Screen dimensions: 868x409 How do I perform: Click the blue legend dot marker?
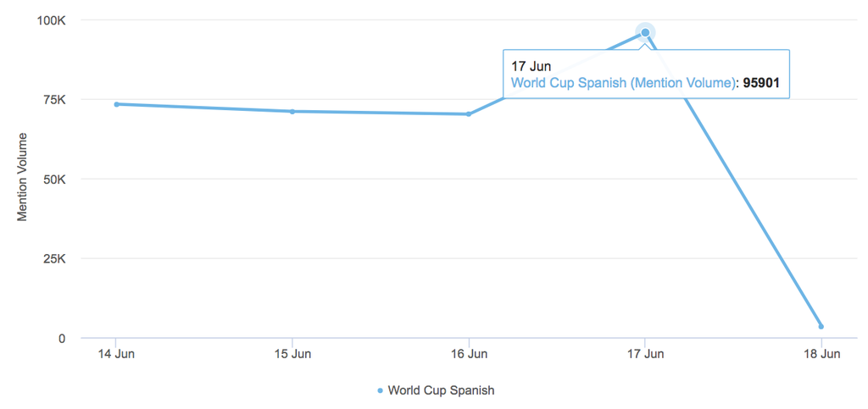tap(380, 390)
